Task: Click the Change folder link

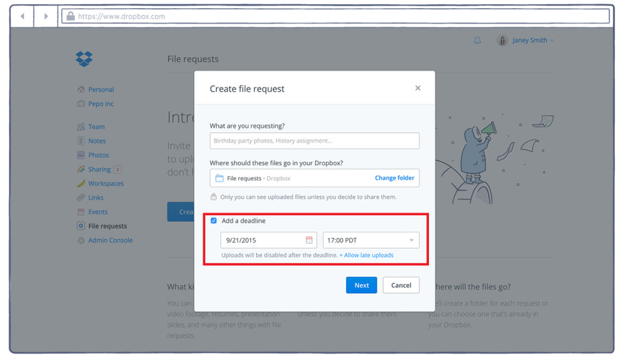Action: tap(395, 178)
